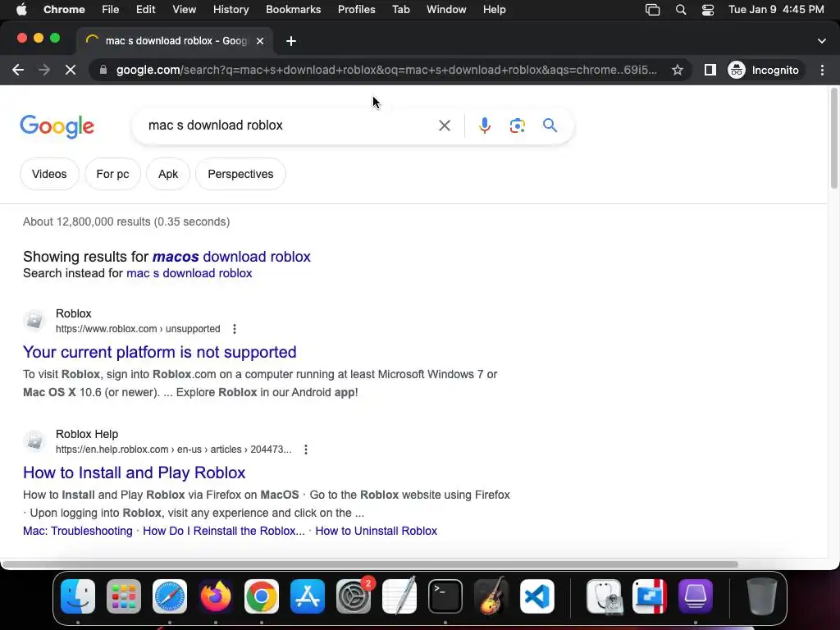
Task: Search instead for 'mac s download roblox'
Action: (189, 273)
